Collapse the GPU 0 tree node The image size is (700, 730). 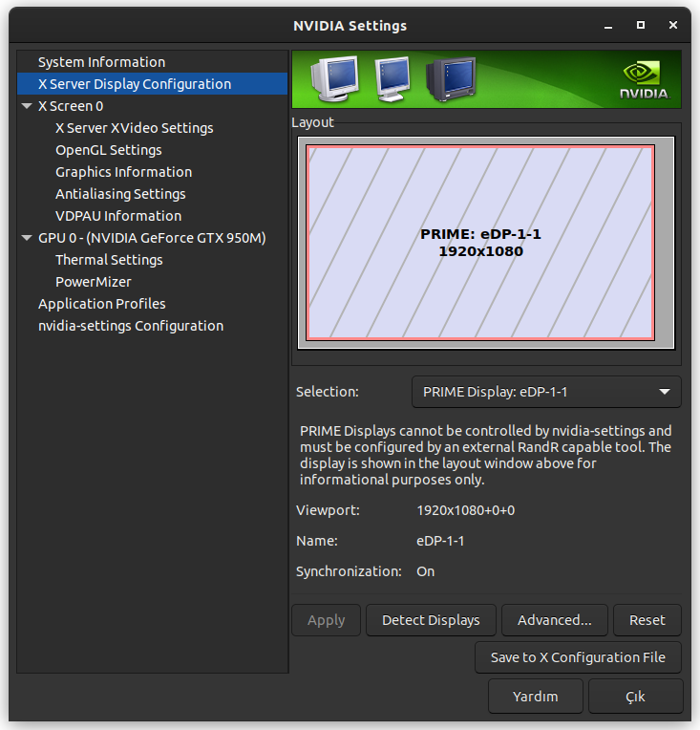(x=27, y=238)
